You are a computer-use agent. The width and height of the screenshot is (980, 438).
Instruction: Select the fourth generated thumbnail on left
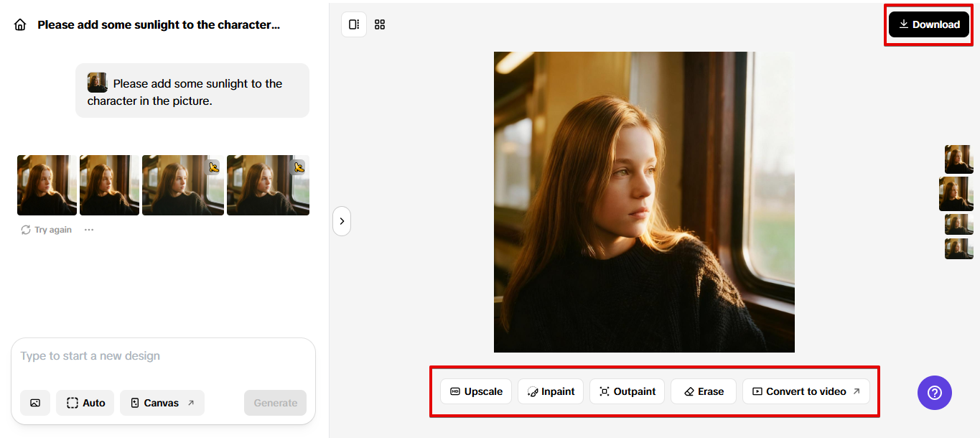268,185
